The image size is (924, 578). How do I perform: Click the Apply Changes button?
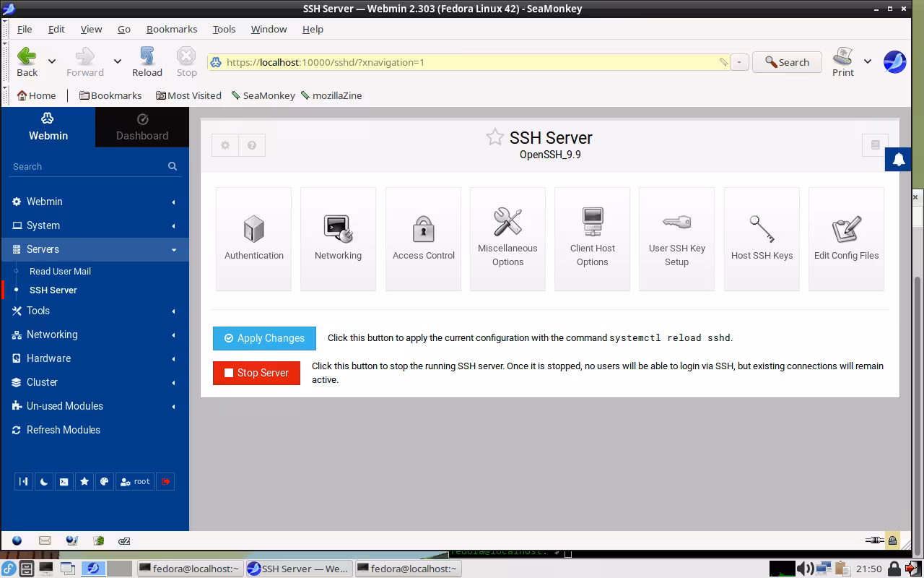(264, 338)
